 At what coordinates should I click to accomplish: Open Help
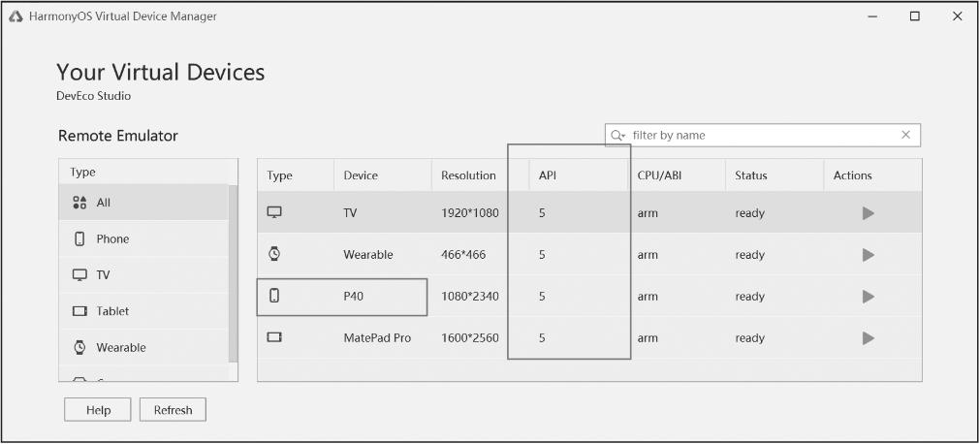98,410
